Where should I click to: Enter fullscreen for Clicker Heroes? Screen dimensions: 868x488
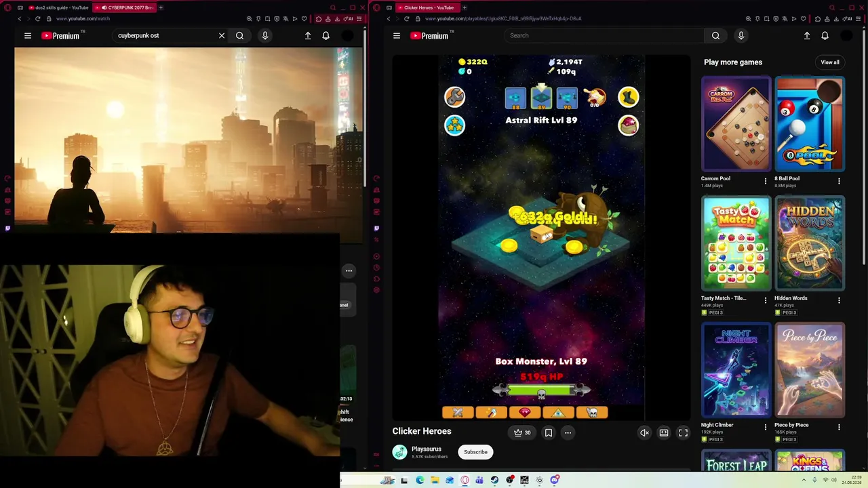pos(684,432)
